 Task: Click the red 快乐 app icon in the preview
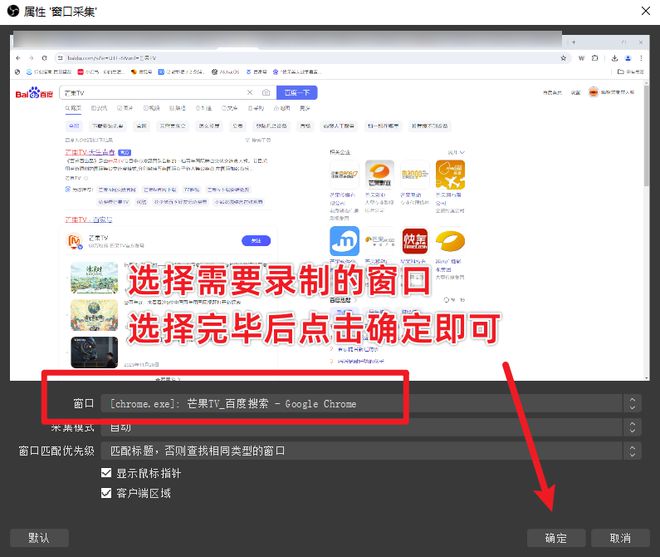click(415, 241)
